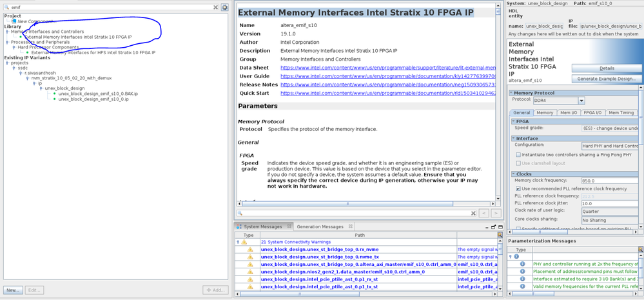Open the Protocol DDR4 dropdown

581,101
